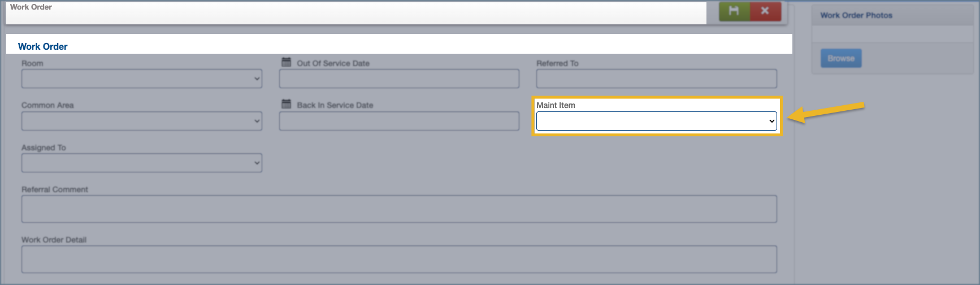The width and height of the screenshot is (980, 285).
Task: Click inside the Referral Comment box
Action: (x=399, y=209)
